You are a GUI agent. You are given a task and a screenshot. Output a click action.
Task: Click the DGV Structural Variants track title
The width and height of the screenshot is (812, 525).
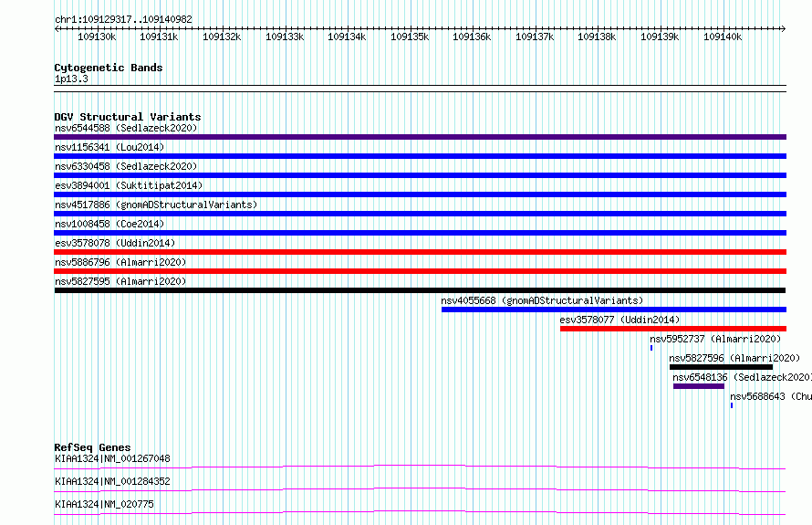coord(128,117)
